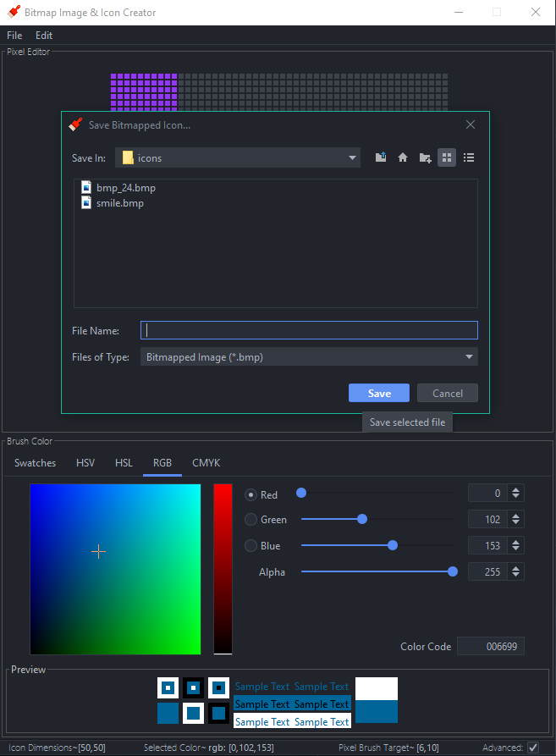The height and width of the screenshot is (756, 556).
Task: Select the Red radio button
Action: (x=250, y=494)
